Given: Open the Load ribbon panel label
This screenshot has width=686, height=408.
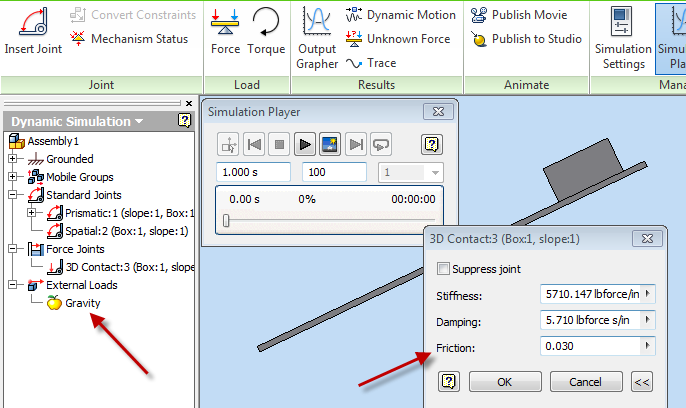Looking at the screenshot, I should (x=247, y=84).
